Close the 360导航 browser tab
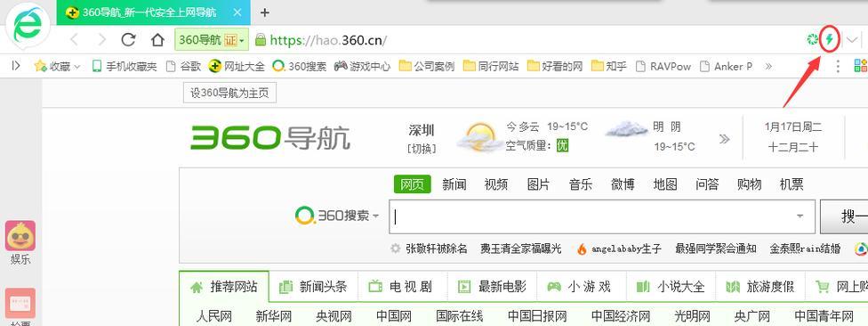This screenshot has width=868, height=326. [x=237, y=12]
